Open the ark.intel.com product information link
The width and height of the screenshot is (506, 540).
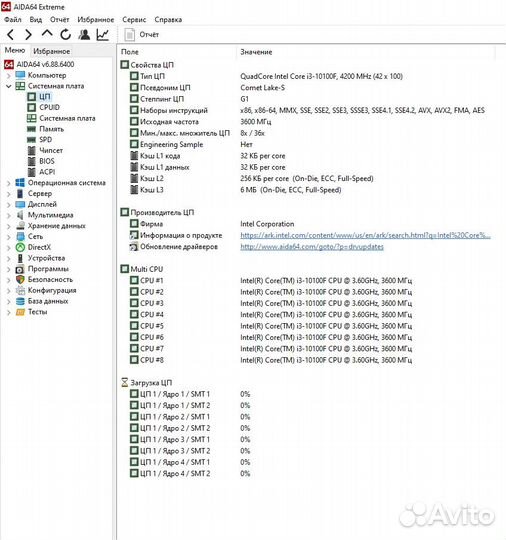pyautogui.click(x=365, y=235)
